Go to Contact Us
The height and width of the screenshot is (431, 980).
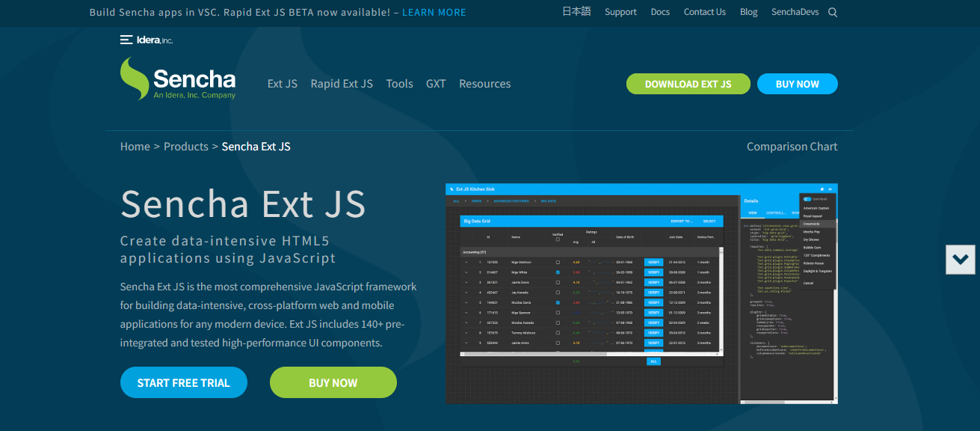tap(705, 12)
